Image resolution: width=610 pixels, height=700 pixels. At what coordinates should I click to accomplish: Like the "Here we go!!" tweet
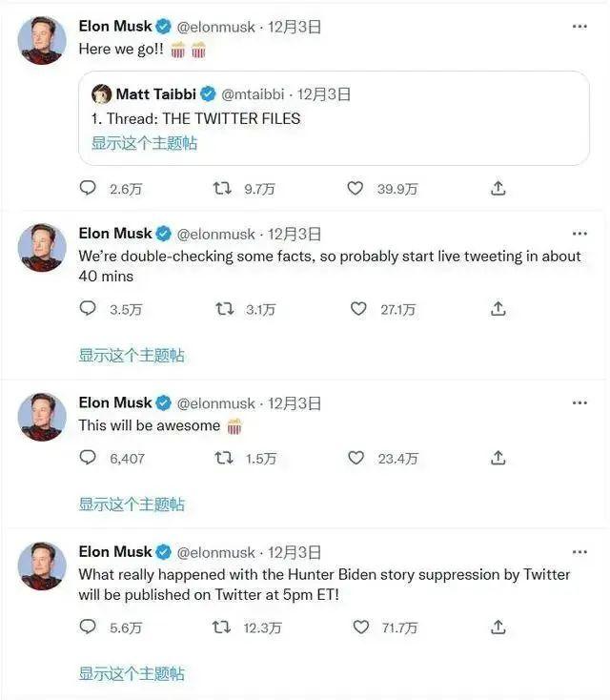point(356,188)
